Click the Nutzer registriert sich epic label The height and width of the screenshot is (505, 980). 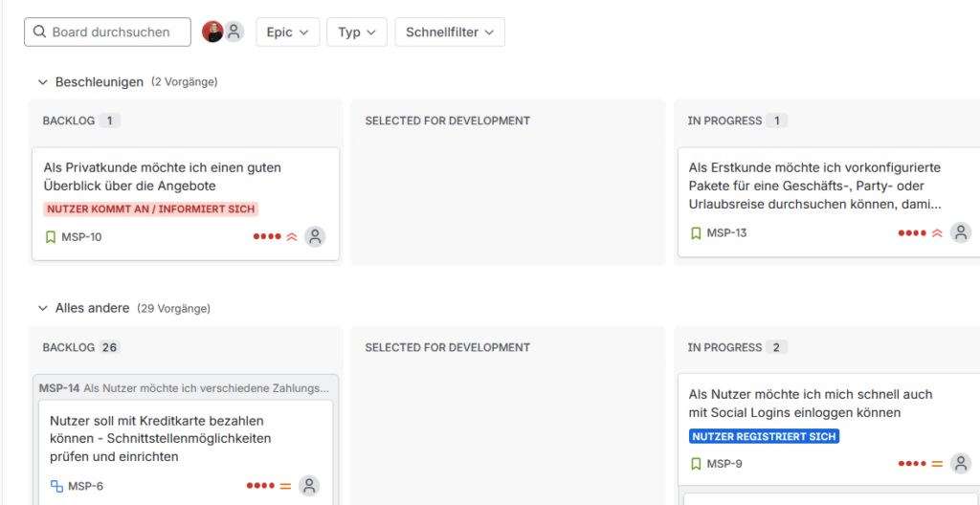(764, 436)
